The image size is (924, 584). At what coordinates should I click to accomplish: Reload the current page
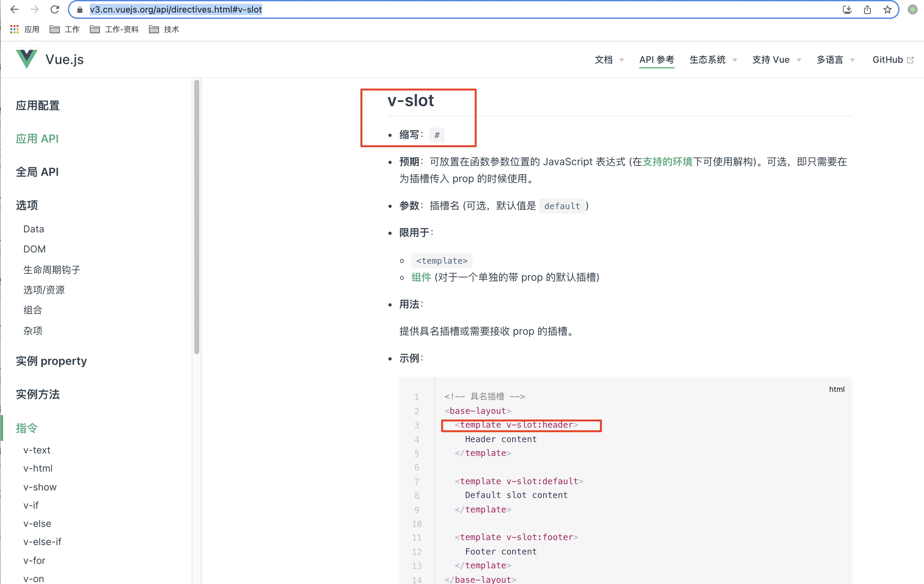pos(55,9)
